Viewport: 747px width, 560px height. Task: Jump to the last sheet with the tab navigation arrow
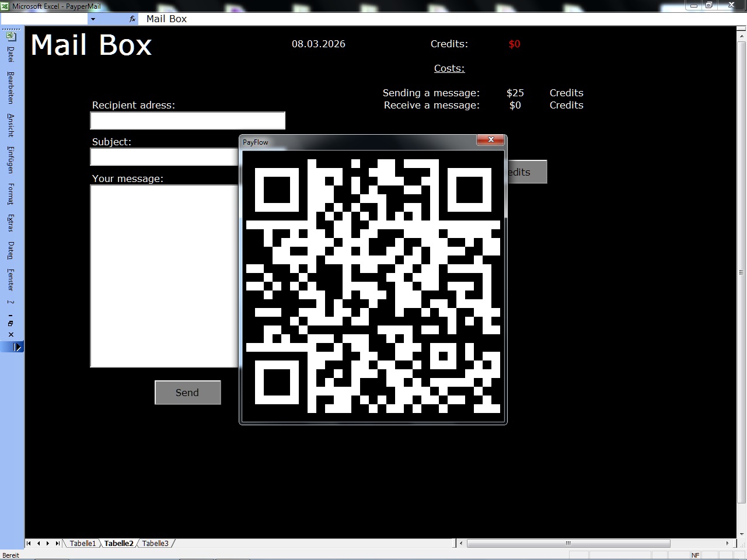point(57,543)
